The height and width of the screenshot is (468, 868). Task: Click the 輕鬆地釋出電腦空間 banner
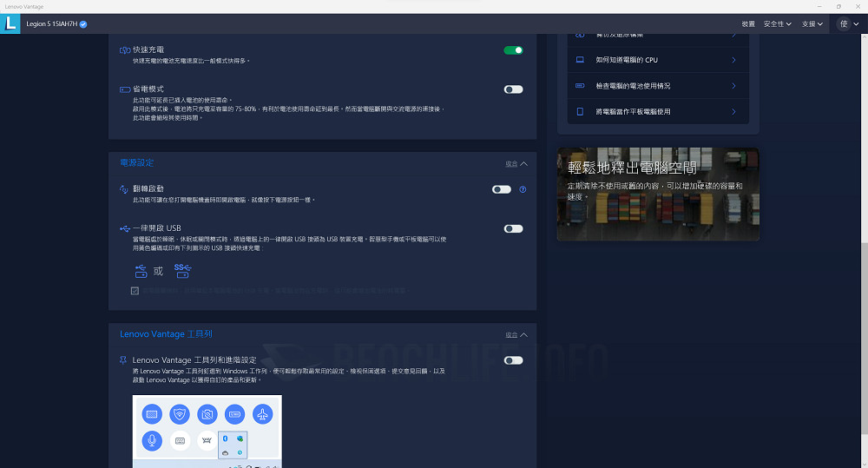tap(658, 193)
